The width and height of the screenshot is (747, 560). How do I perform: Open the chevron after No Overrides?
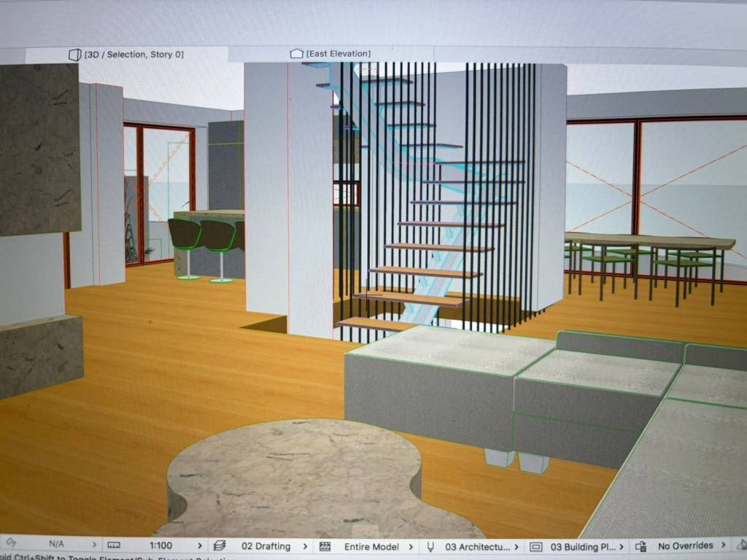tap(724, 545)
